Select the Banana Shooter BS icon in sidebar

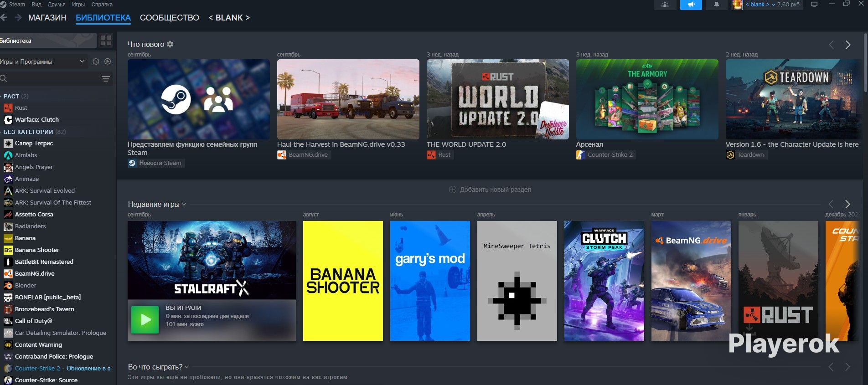tap(8, 250)
